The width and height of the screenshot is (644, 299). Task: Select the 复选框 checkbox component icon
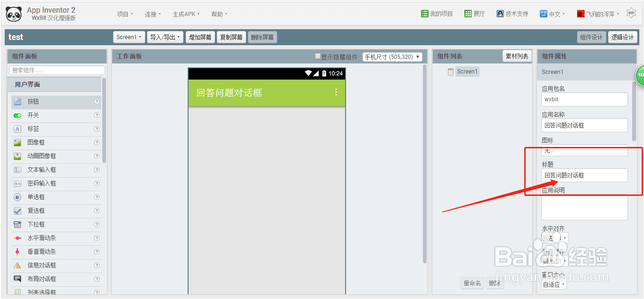click(17, 211)
